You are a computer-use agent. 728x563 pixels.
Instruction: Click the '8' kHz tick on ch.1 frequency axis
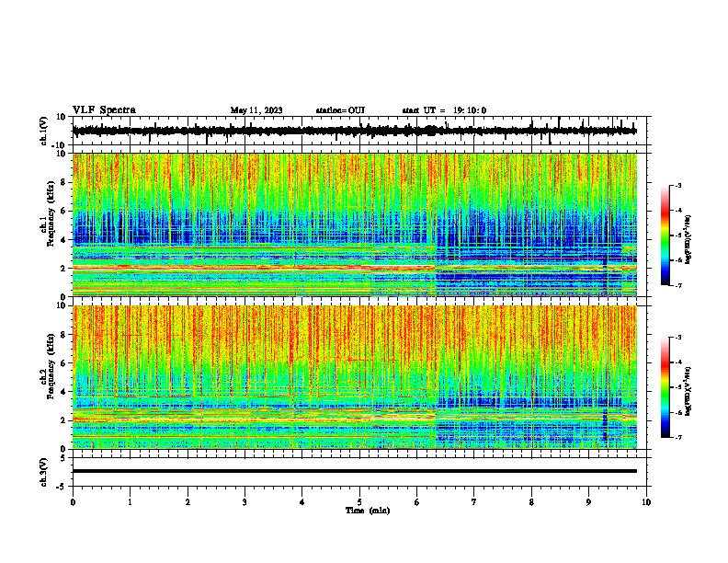click(x=63, y=182)
